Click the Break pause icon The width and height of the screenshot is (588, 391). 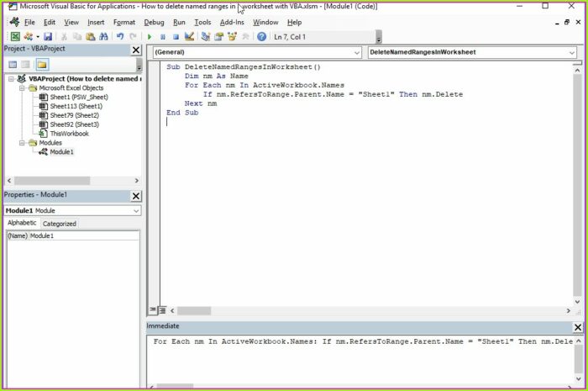point(163,37)
